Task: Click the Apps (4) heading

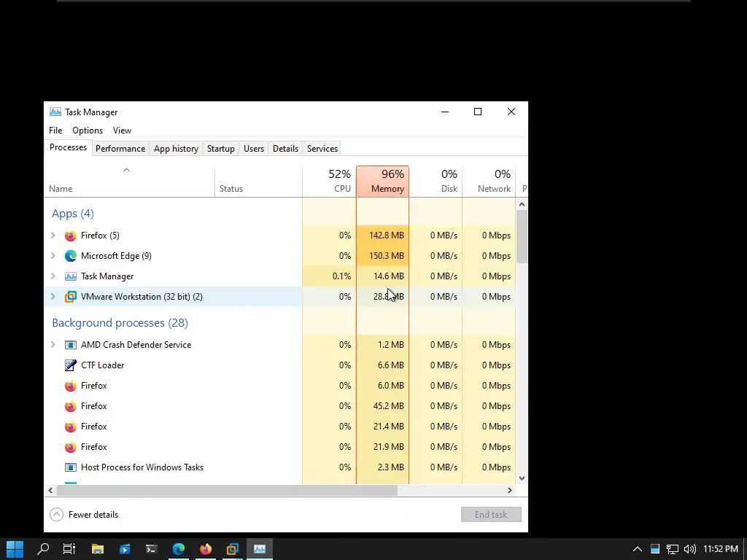Action: 73,214
